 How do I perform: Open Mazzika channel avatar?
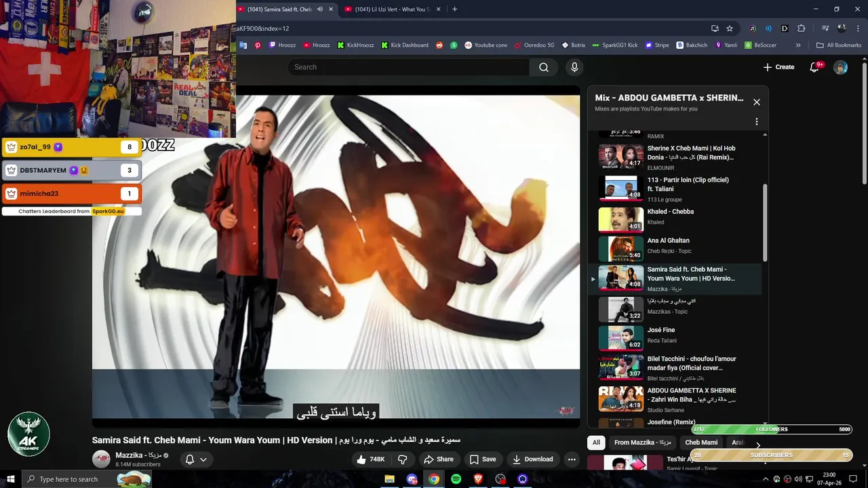(101, 459)
